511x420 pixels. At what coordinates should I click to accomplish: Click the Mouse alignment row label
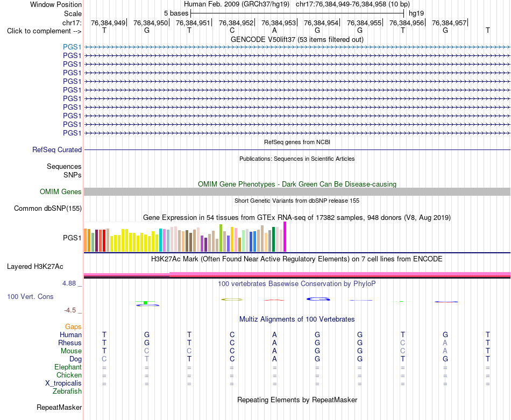click(71, 351)
